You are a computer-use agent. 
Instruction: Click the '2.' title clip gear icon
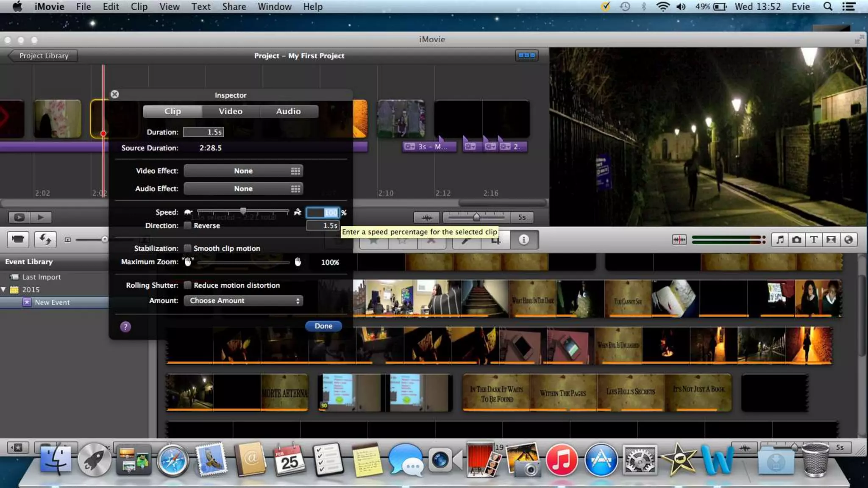click(x=505, y=147)
